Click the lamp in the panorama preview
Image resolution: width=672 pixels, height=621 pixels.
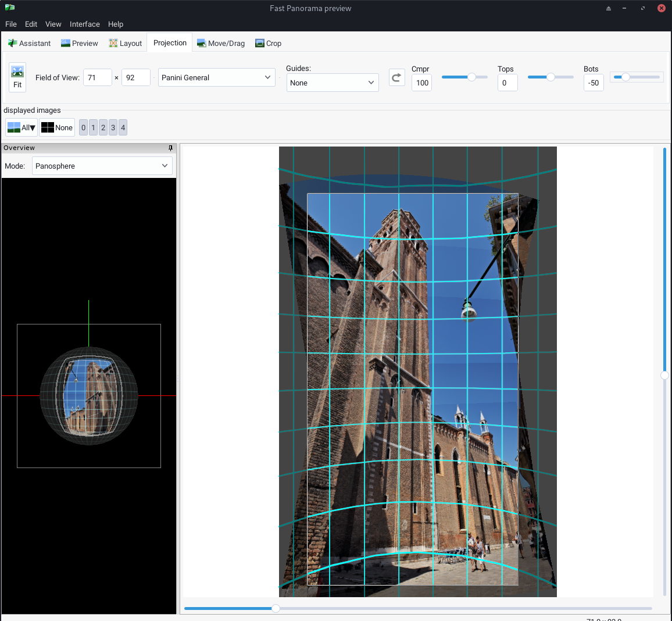coord(469,309)
